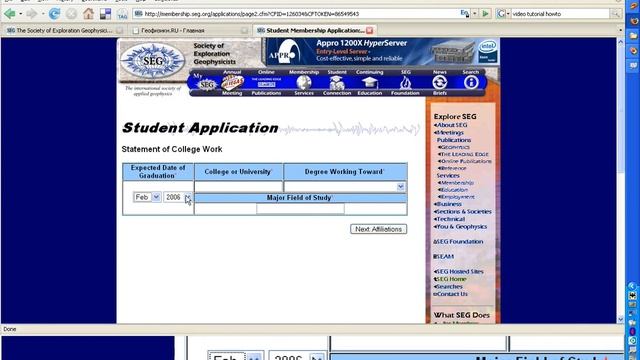Go back with the green Back arrow

(x=9, y=14)
